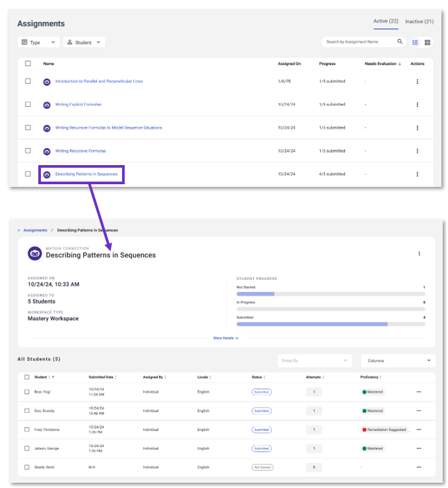Check Writing Recursive Formulas to Model Sequence Situations row
This screenshot has width=448, height=488.
[28, 127]
